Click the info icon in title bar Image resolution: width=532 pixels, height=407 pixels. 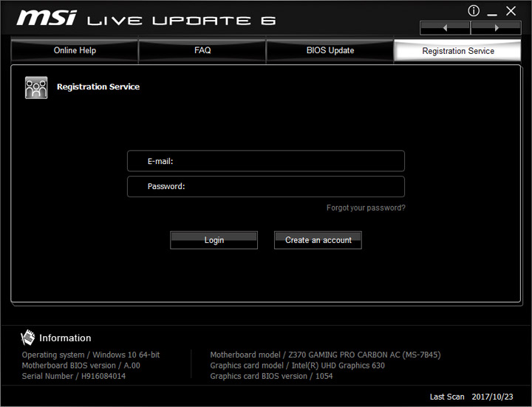[474, 11]
